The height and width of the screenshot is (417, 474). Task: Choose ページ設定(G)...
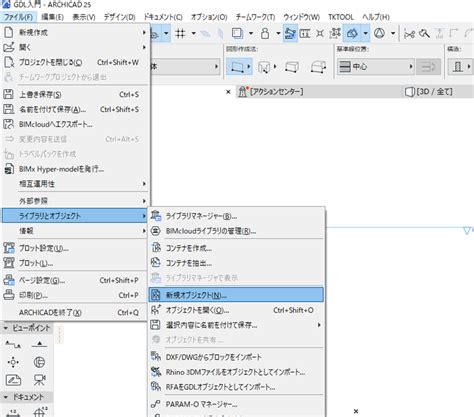click(75, 280)
